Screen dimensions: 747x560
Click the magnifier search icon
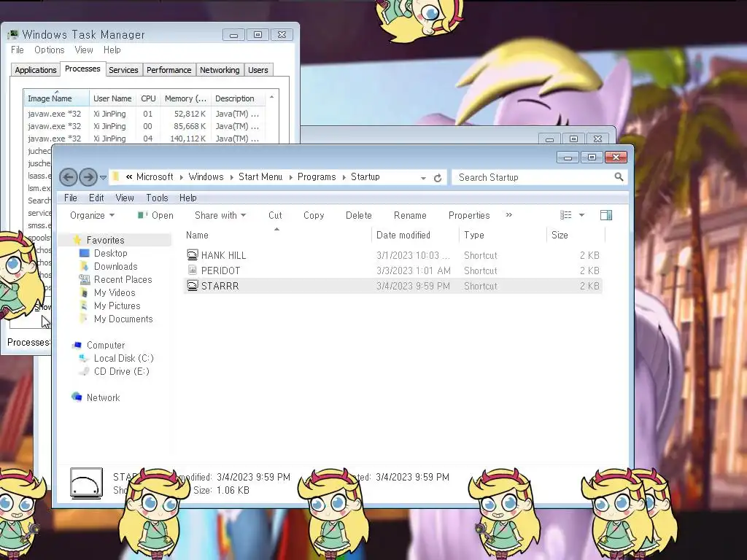(x=619, y=177)
